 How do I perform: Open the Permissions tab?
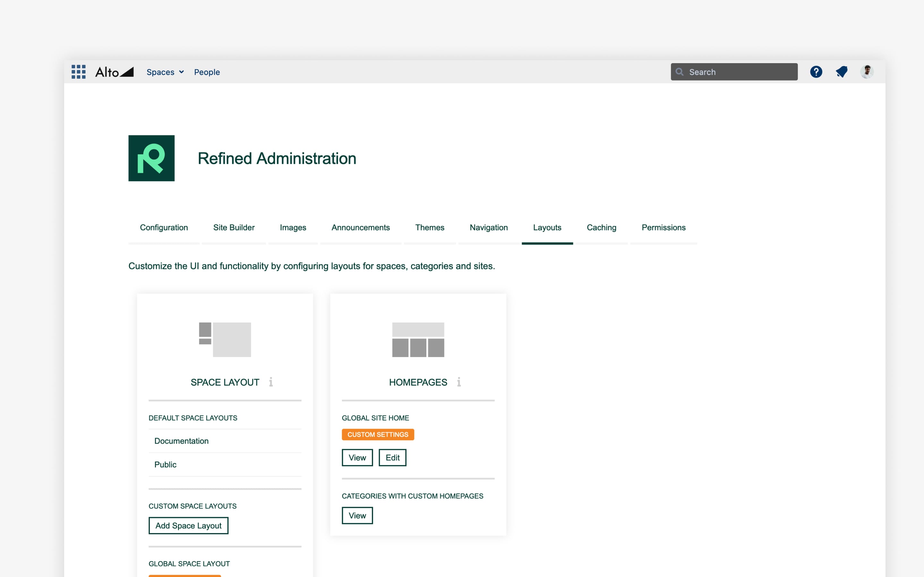point(663,228)
